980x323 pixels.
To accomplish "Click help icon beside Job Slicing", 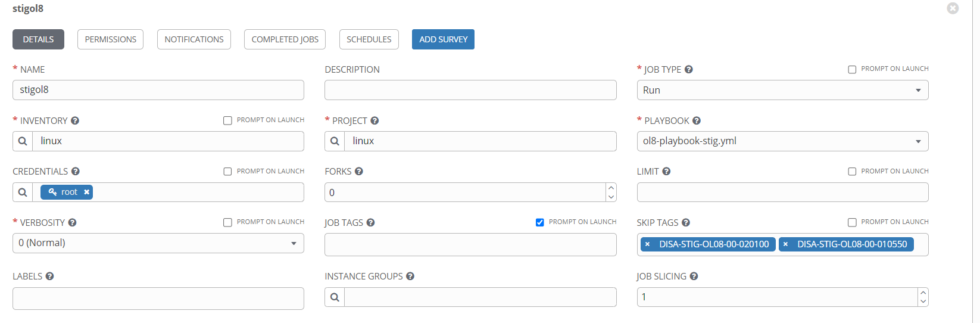I will (694, 277).
